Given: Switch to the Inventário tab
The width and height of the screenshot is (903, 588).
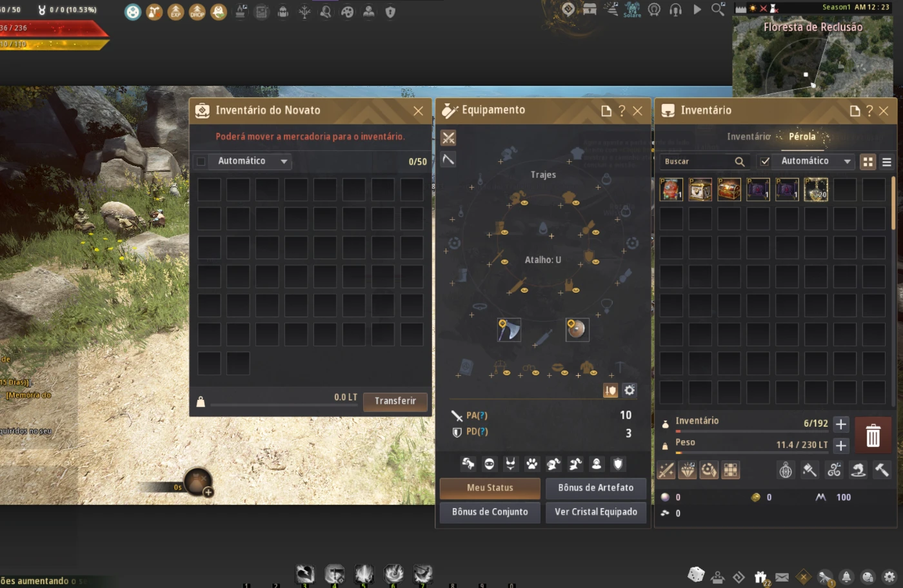Looking at the screenshot, I should click(748, 137).
